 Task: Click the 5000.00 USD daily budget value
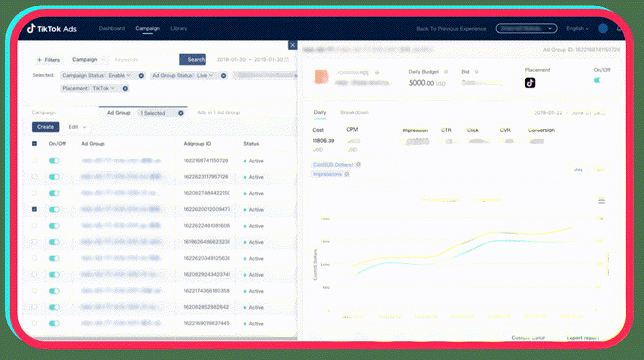pos(427,83)
